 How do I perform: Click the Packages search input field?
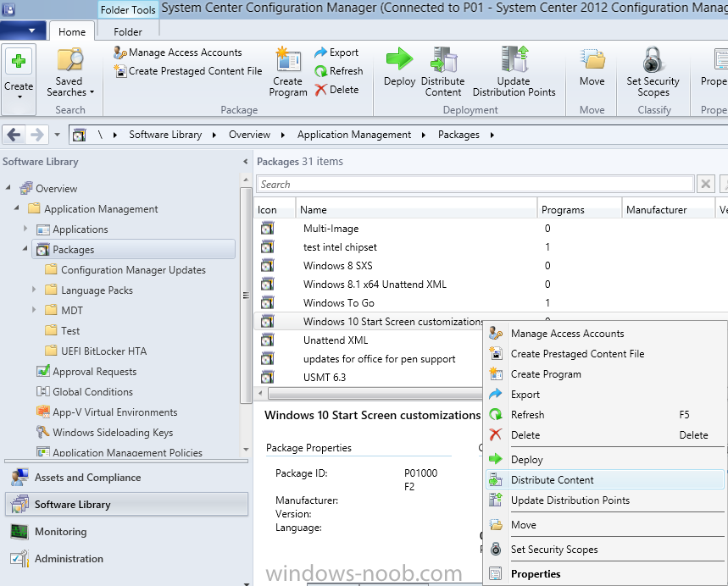coord(475,185)
